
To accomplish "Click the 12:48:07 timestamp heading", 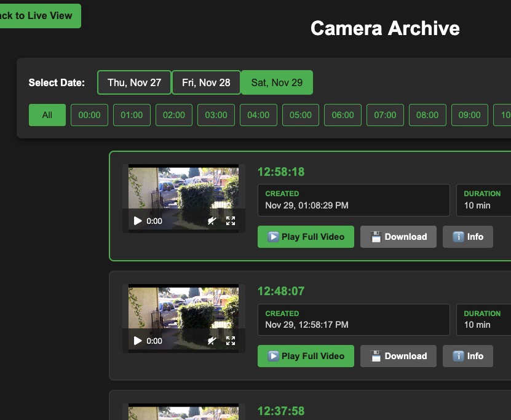I will [x=281, y=291].
